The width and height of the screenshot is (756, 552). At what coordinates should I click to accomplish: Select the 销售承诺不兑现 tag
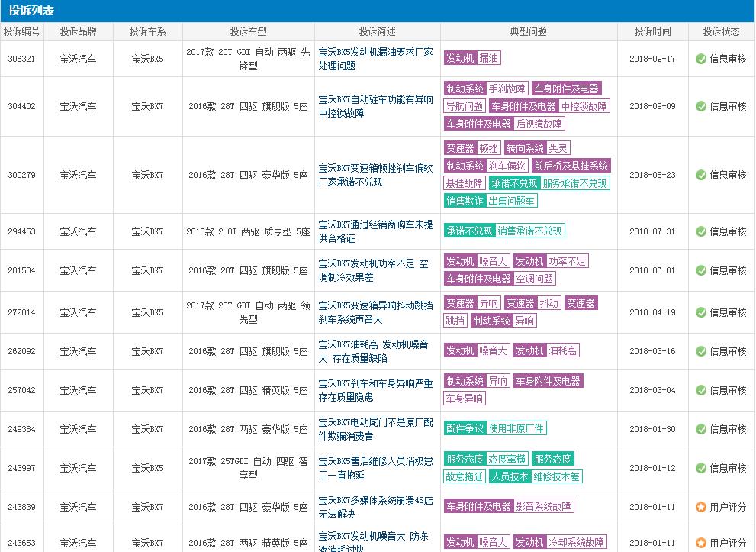tap(530, 231)
